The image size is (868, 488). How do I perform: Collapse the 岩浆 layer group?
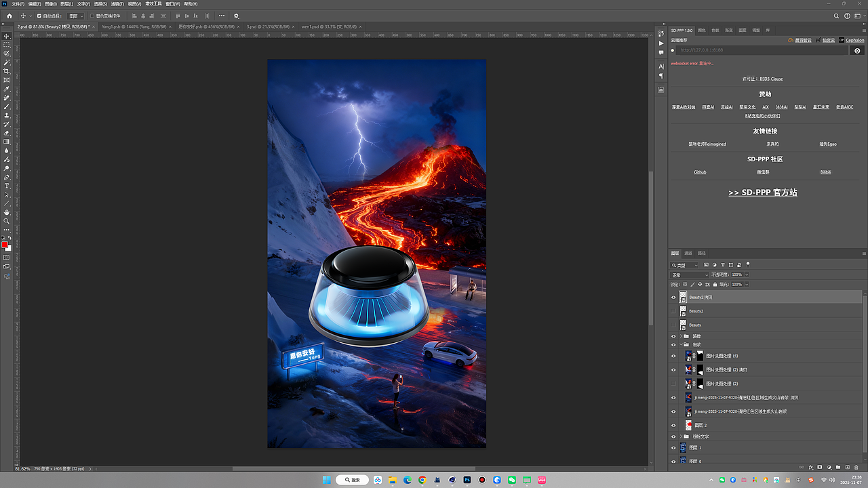click(680, 344)
